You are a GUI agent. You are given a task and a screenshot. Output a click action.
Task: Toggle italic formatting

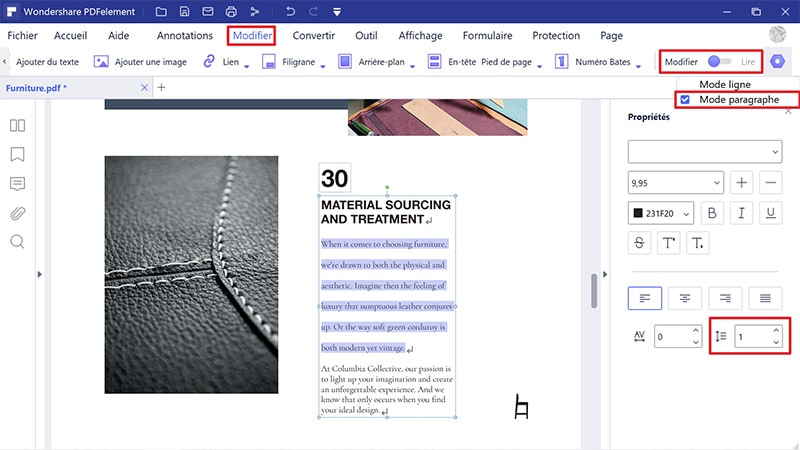pyautogui.click(x=741, y=213)
